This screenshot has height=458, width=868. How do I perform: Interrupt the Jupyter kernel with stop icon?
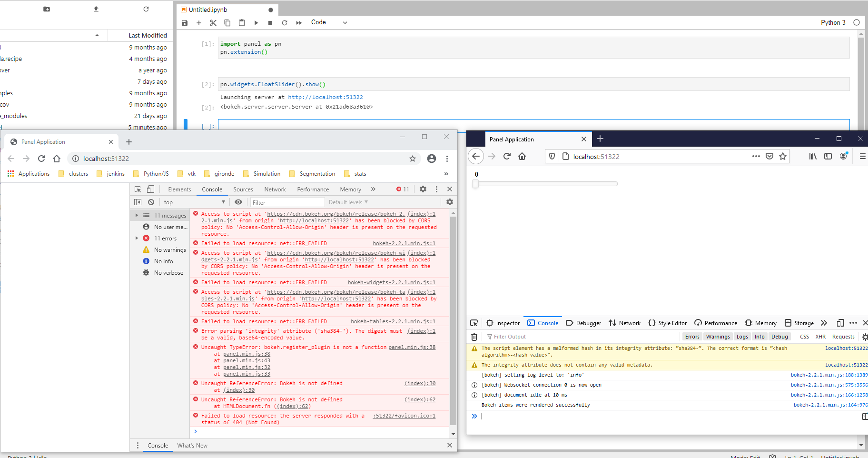pyautogui.click(x=270, y=23)
